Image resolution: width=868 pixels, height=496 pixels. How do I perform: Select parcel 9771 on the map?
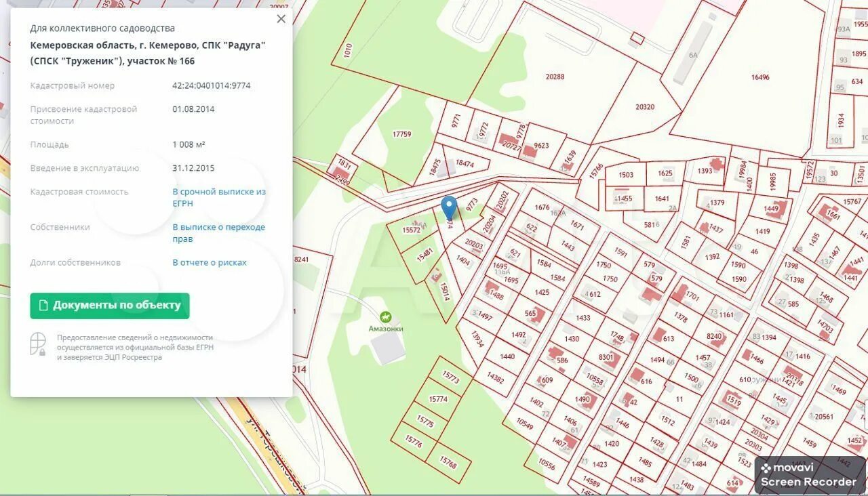pos(456,121)
